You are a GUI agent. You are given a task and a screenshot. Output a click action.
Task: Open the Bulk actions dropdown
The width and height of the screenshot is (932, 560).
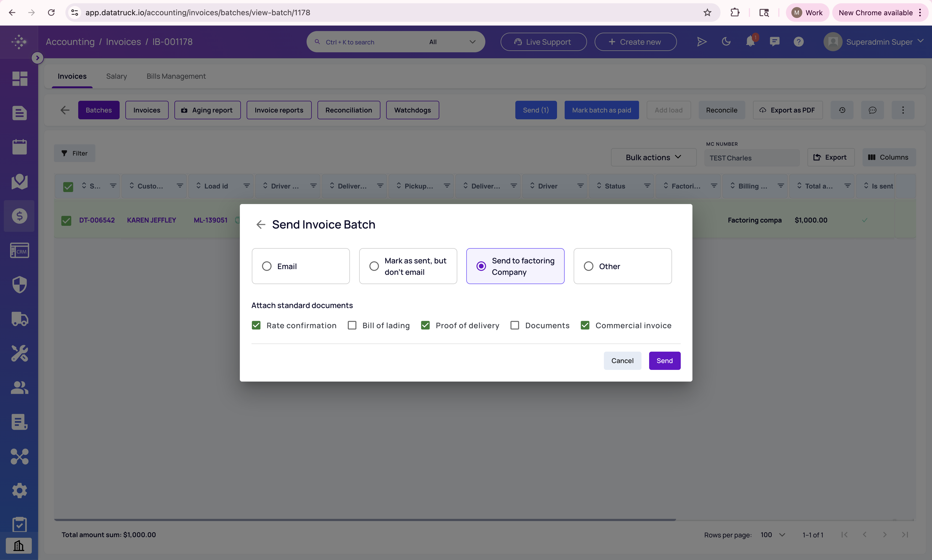[x=654, y=157]
